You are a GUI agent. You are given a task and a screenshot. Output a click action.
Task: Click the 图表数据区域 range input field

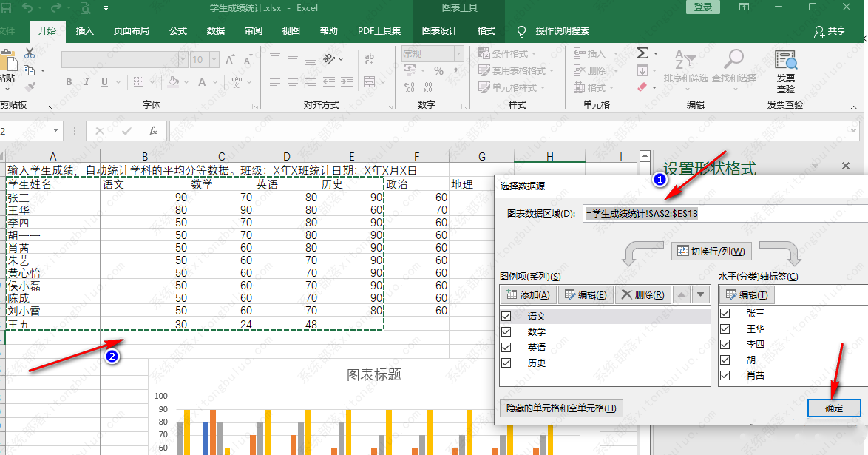(x=725, y=213)
